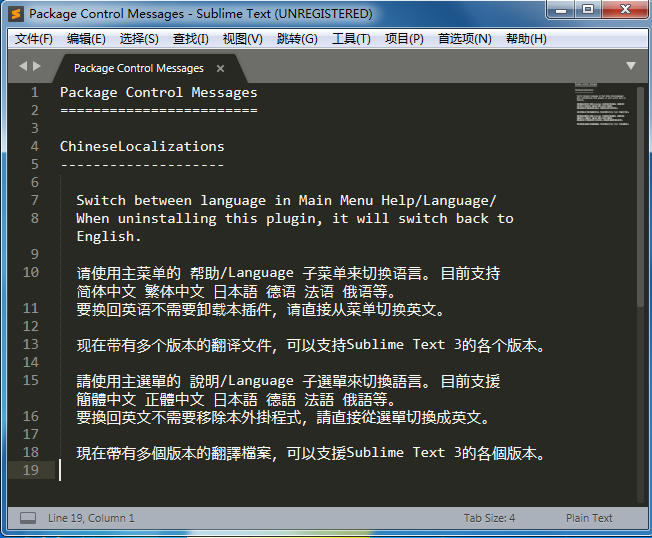Screen dimensions: 652x538
Task: Toggle side bar via status bar icon
Action: pyautogui.click(x=28, y=518)
